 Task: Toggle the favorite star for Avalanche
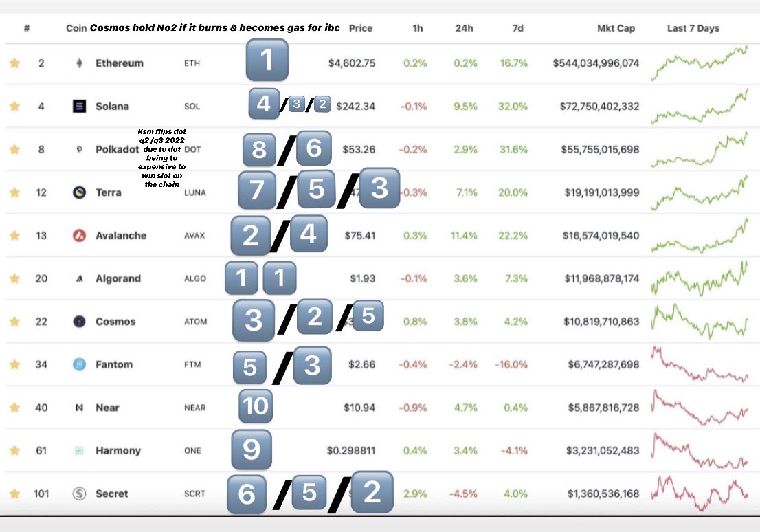(x=14, y=236)
